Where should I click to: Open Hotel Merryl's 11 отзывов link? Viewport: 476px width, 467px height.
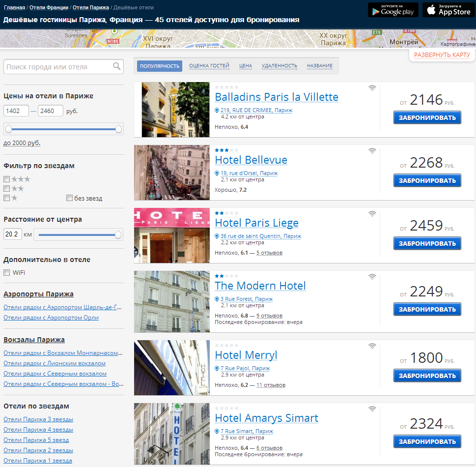(271, 385)
